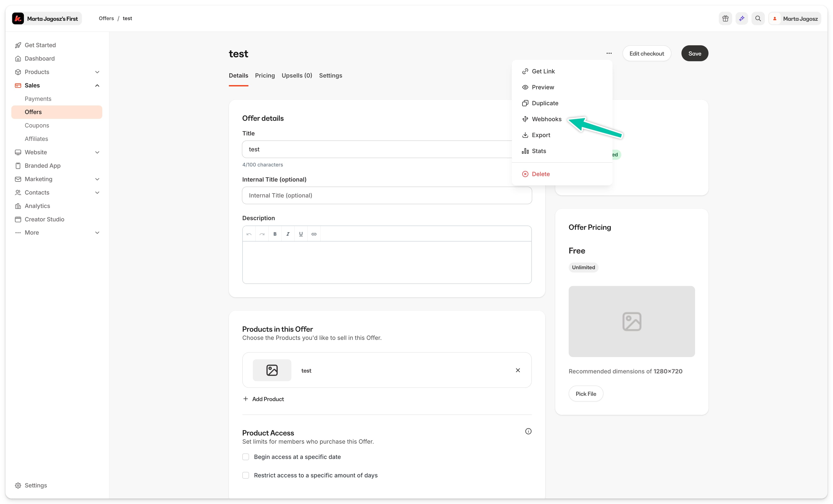Click the Internal Title (optional) field

coord(387,195)
